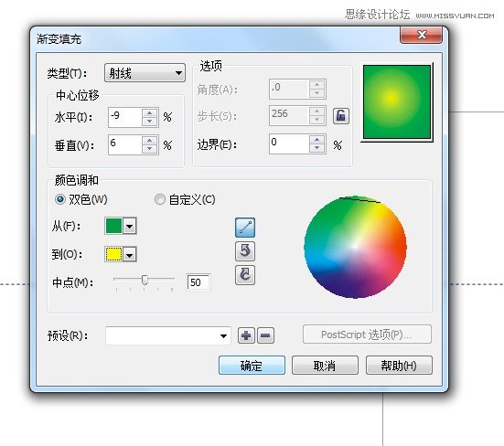Add a preset with the plus button
This screenshot has height=446, width=504.
(x=246, y=335)
